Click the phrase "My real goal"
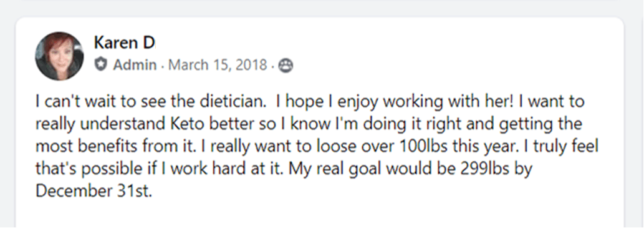 point(334,169)
